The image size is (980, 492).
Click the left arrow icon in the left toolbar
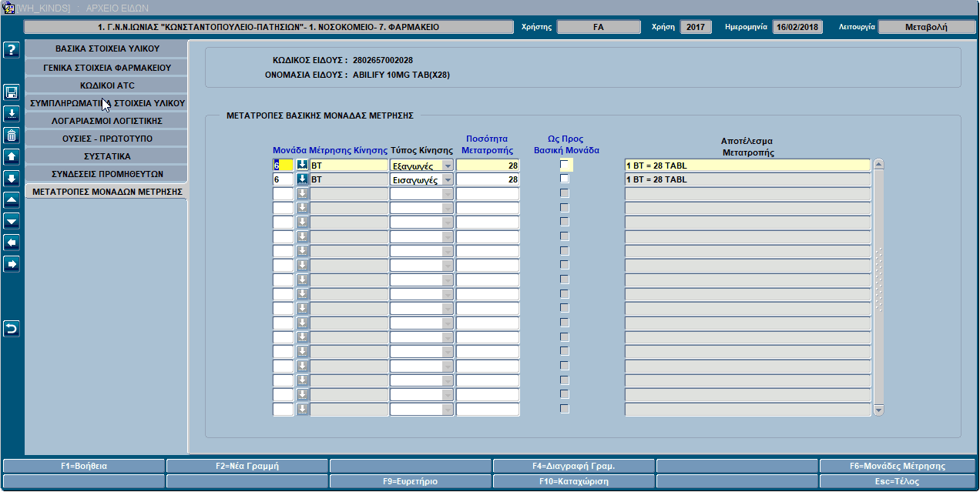12,243
